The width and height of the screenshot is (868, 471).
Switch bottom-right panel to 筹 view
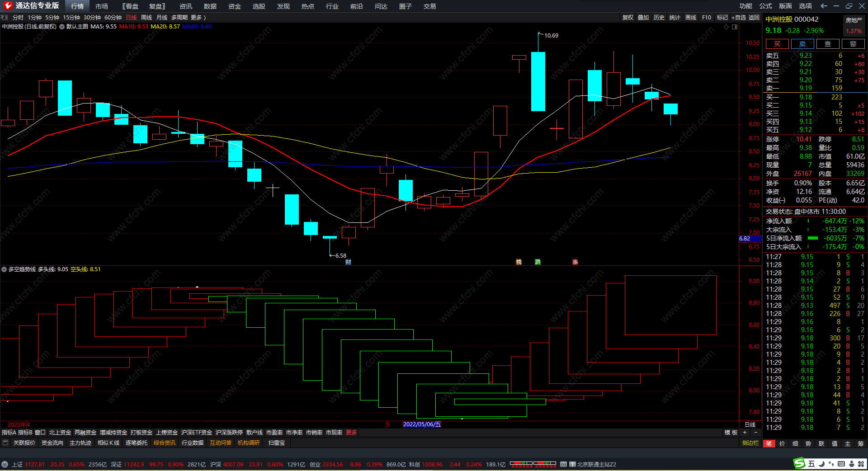[860, 443]
